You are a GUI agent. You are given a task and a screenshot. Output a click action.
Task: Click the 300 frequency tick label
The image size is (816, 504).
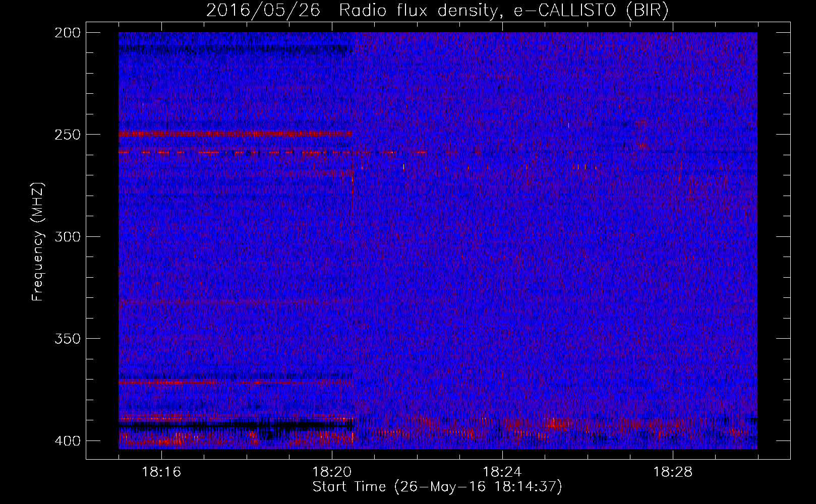(67, 236)
